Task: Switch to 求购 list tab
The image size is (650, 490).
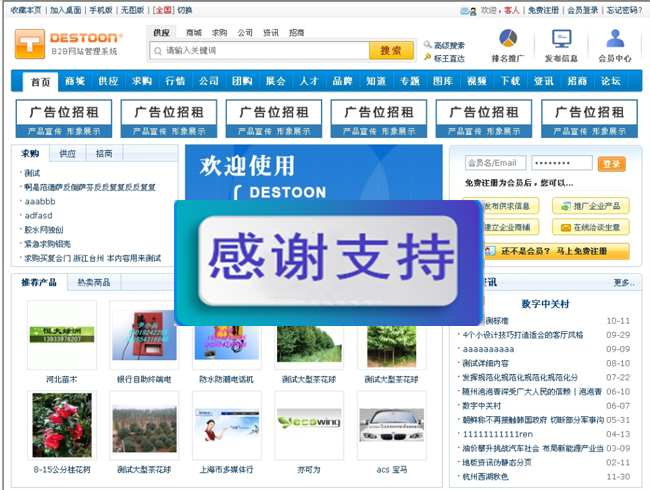Action: click(x=30, y=153)
